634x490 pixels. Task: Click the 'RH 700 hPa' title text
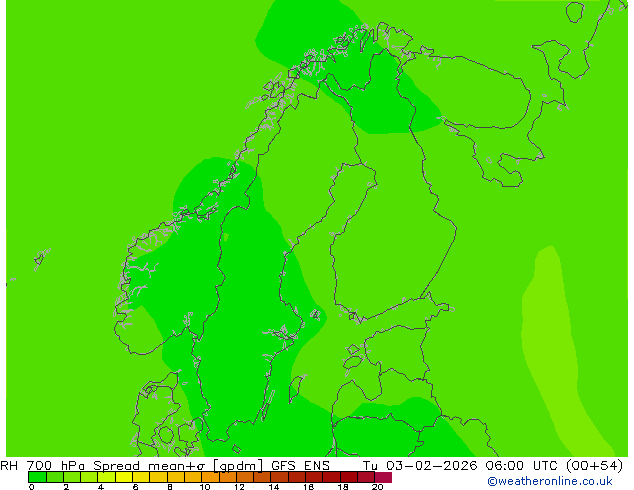coord(42,466)
